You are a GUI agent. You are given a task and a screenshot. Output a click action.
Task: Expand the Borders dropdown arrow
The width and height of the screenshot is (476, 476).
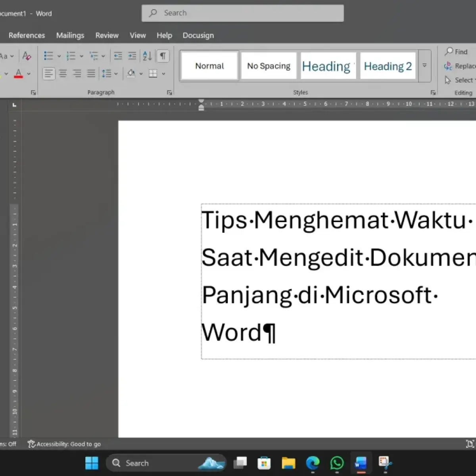pyautogui.click(x=163, y=74)
